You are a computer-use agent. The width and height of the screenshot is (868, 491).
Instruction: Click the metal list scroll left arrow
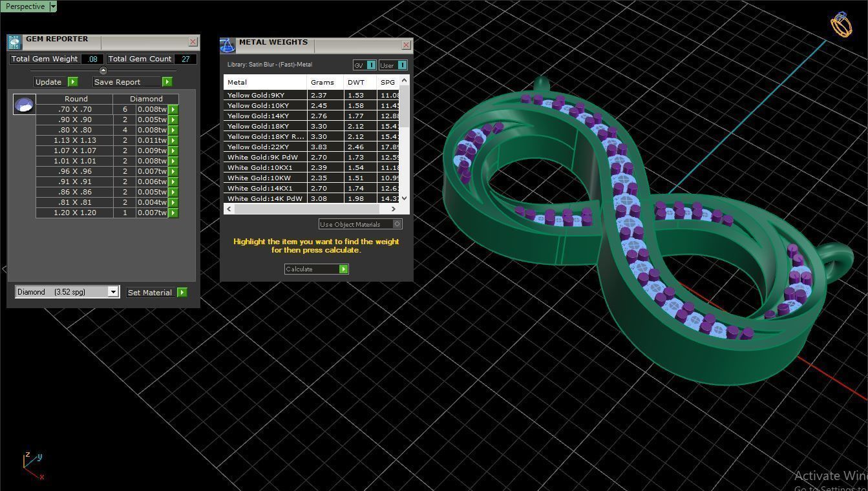coord(229,209)
